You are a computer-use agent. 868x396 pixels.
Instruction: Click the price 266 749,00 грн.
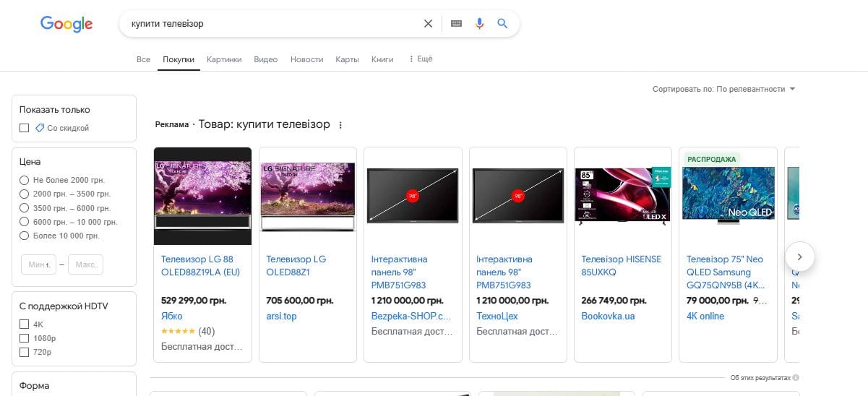(x=614, y=301)
